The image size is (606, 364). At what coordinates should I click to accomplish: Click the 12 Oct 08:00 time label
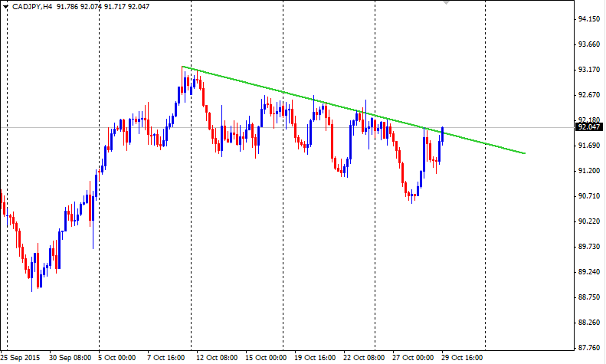pos(217,357)
